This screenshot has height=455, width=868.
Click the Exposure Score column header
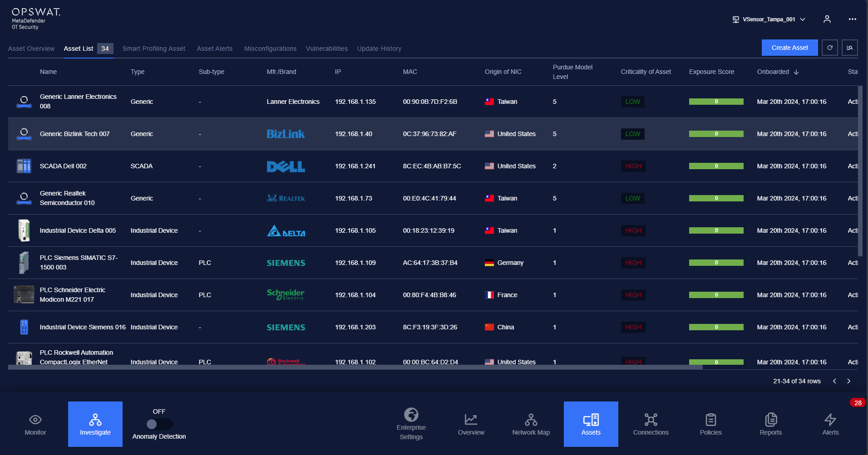pyautogui.click(x=712, y=72)
